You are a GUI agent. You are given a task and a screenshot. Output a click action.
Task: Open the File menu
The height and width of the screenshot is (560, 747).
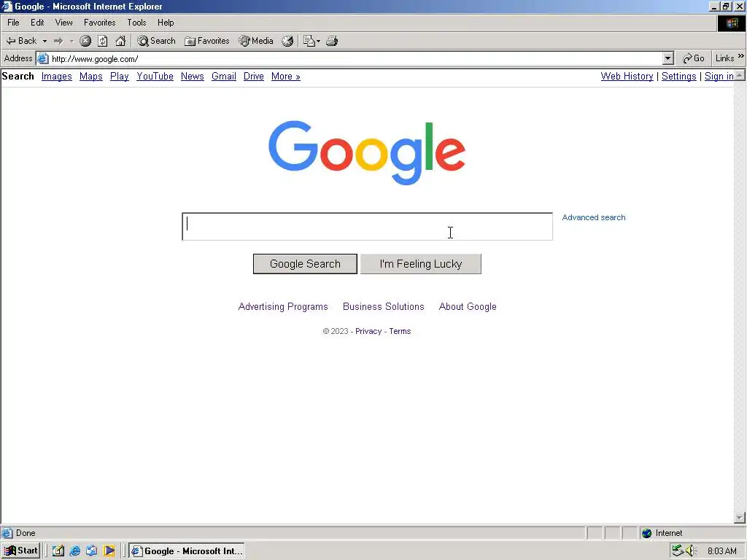click(13, 23)
